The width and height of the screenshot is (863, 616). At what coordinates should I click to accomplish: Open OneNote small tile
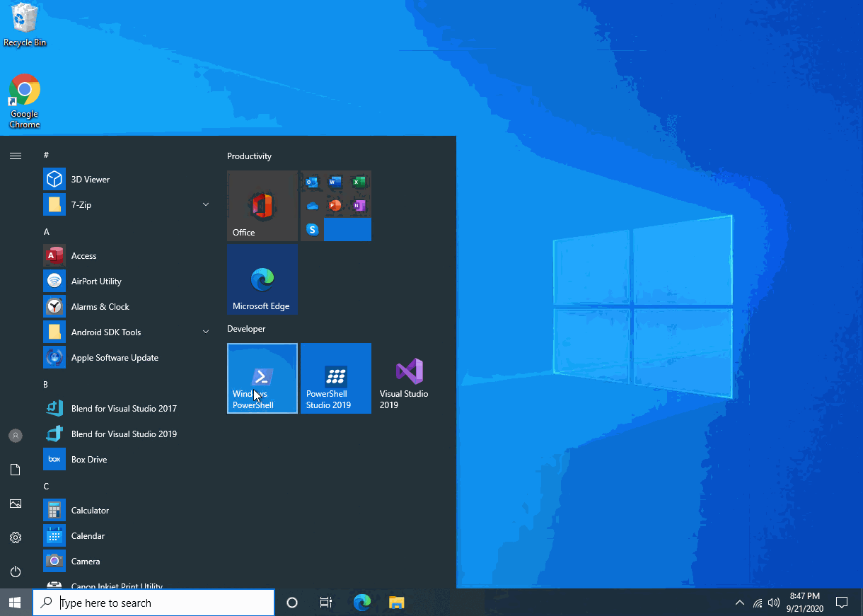[359, 206]
